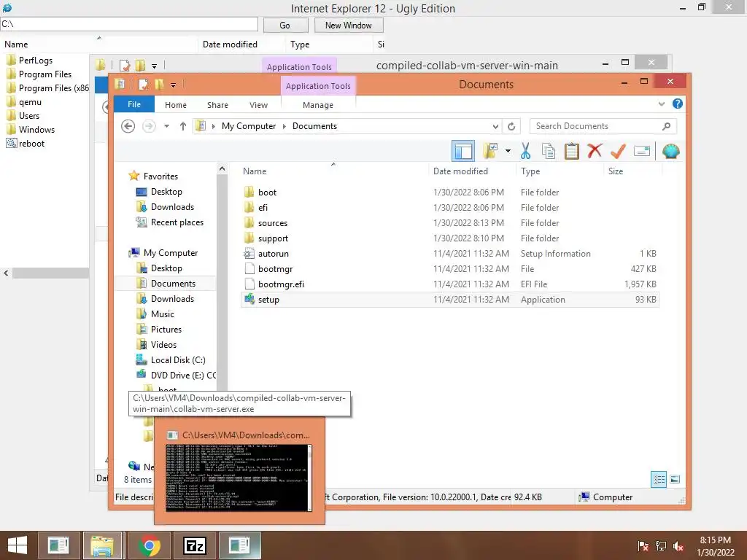Viewport: 747px width, 560px height.
Task: Click the E-mail envelope toolbar icon
Action: pos(642,152)
